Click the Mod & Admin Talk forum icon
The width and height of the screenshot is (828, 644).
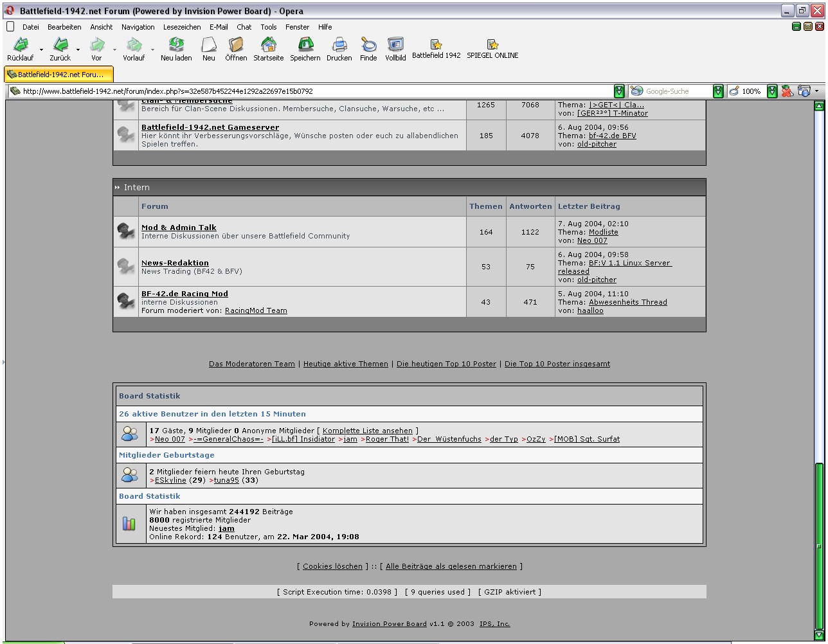coord(126,231)
